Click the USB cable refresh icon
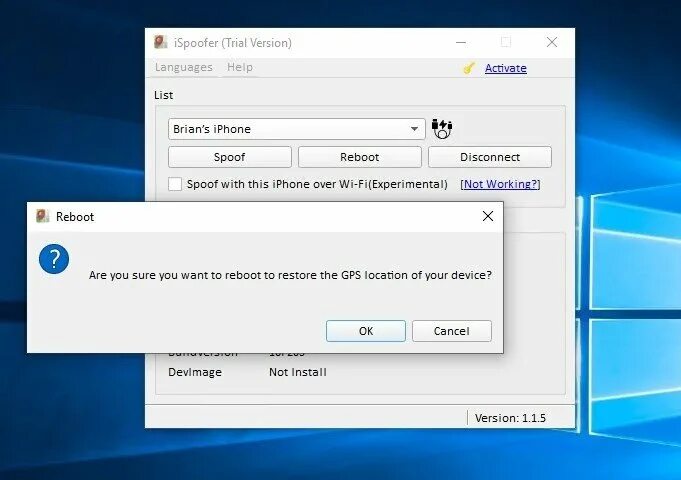Image resolution: width=681 pixels, height=480 pixels. (442, 129)
